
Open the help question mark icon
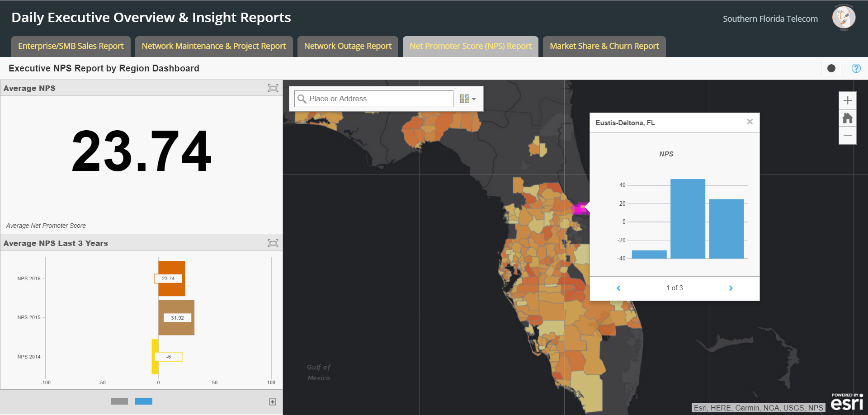(x=856, y=68)
